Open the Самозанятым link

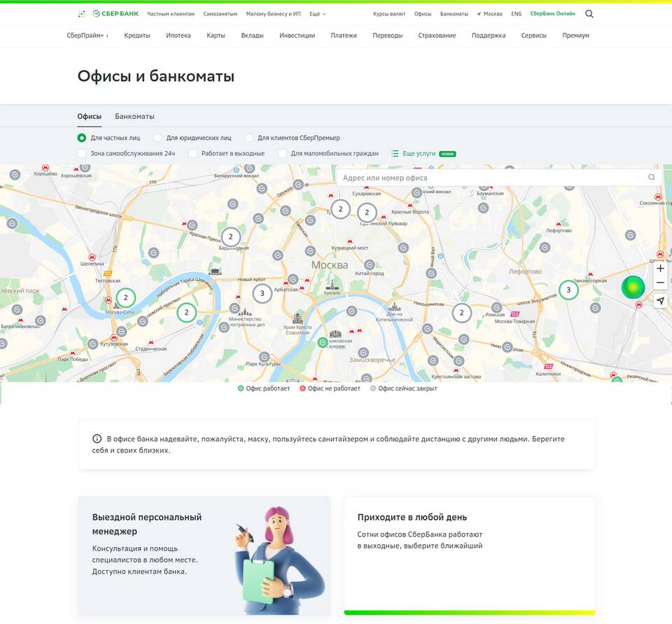220,14
